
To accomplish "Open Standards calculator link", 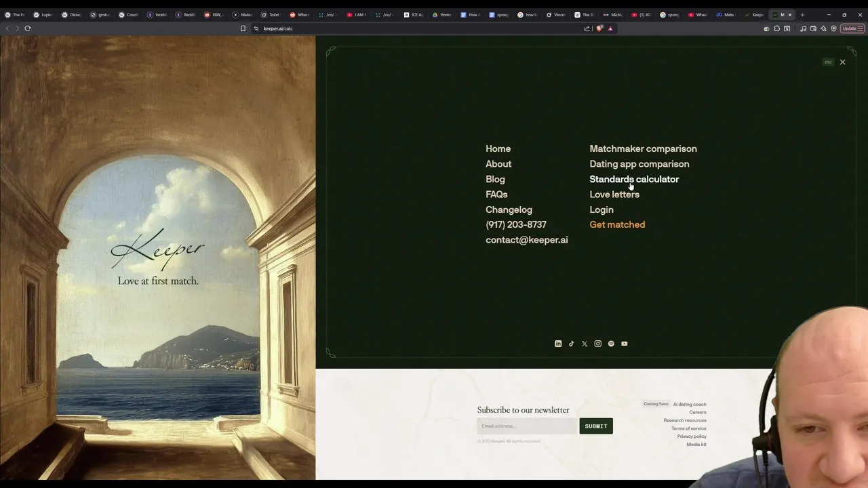I will [634, 180].
